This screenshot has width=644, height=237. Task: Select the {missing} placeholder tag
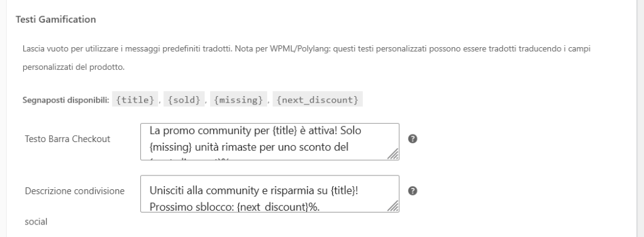click(x=238, y=99)
